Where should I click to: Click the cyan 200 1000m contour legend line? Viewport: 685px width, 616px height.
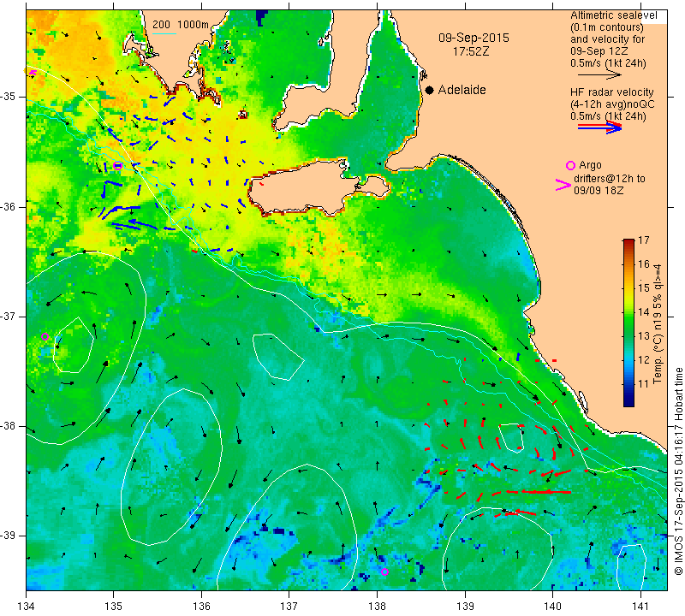(x=164, y=33)
